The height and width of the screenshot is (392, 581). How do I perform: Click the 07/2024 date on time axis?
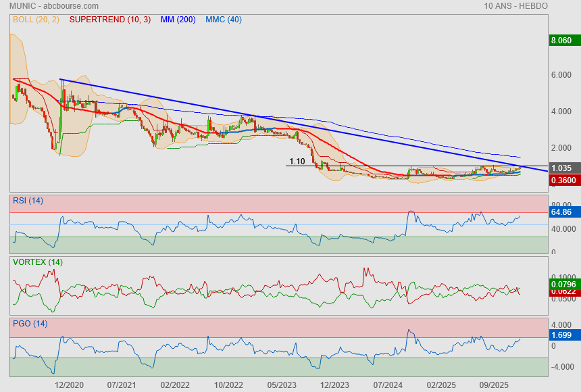click(388, 385)
